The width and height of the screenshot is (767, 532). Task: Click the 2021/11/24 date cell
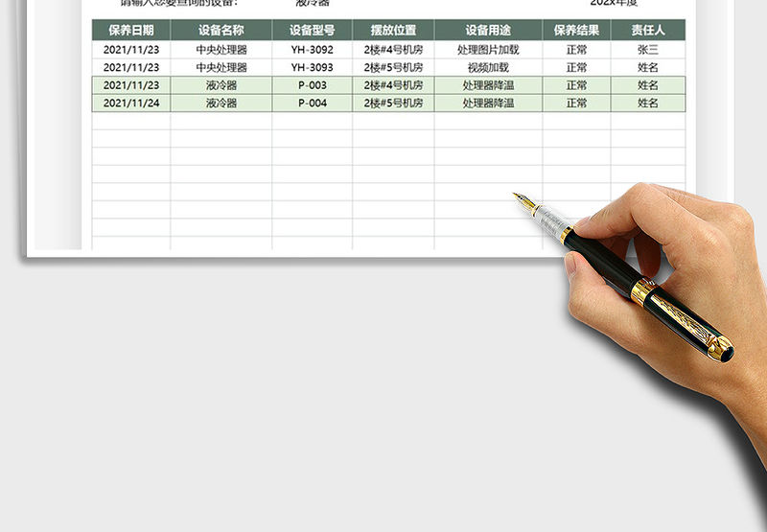(131, 104)
